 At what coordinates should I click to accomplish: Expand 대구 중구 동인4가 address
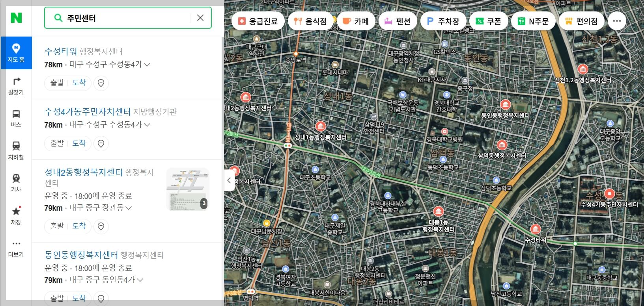tap(140, 280)
